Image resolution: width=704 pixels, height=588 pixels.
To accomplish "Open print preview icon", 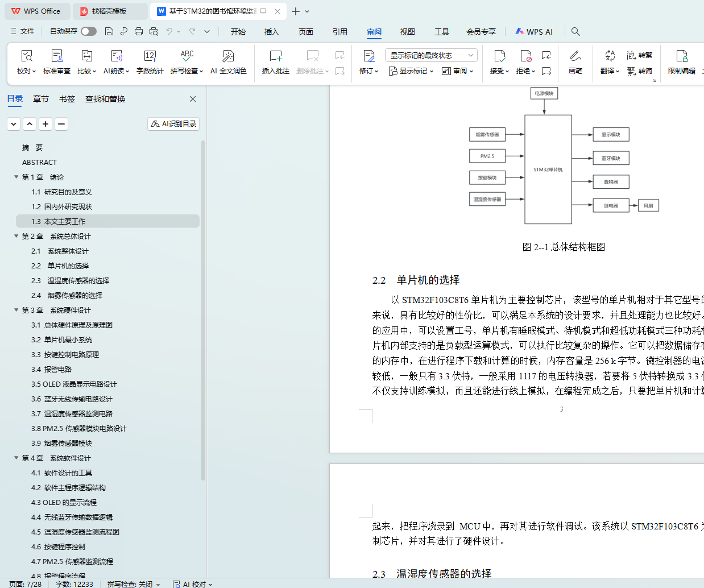I will [154, 31].
